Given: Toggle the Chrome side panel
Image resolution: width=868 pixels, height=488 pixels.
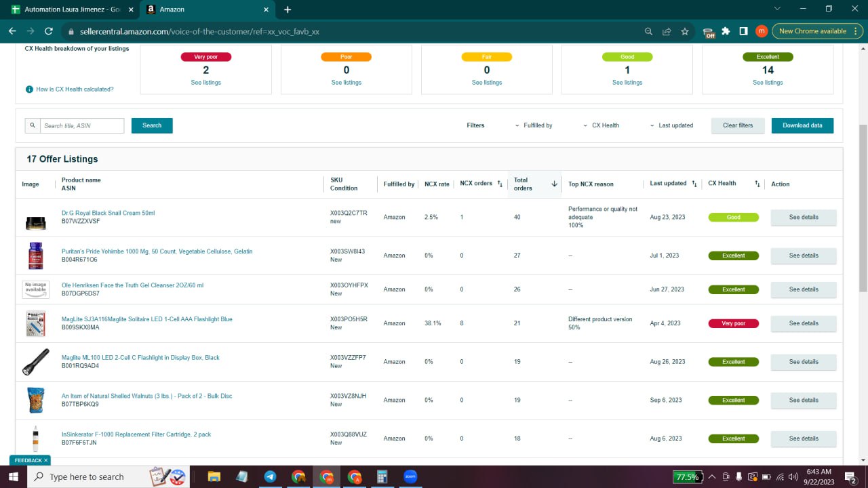Looking at the screenshot, I should tap(744, 31).
